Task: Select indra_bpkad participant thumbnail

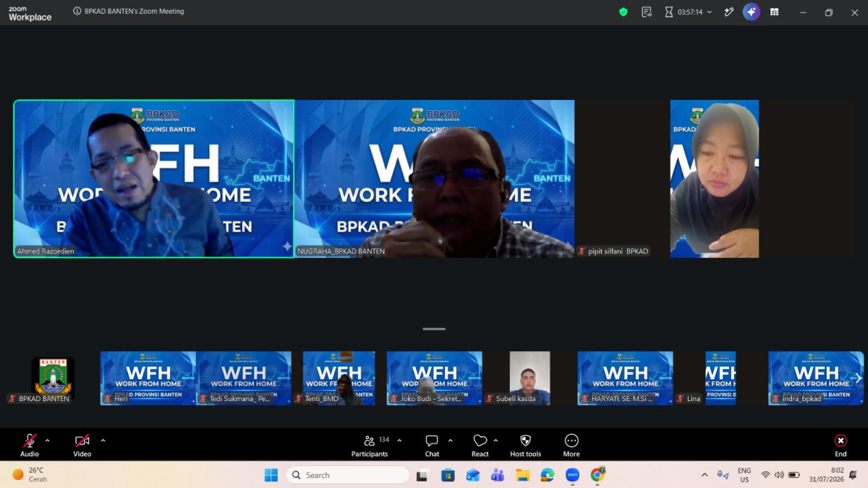Action: pos(817,378)
